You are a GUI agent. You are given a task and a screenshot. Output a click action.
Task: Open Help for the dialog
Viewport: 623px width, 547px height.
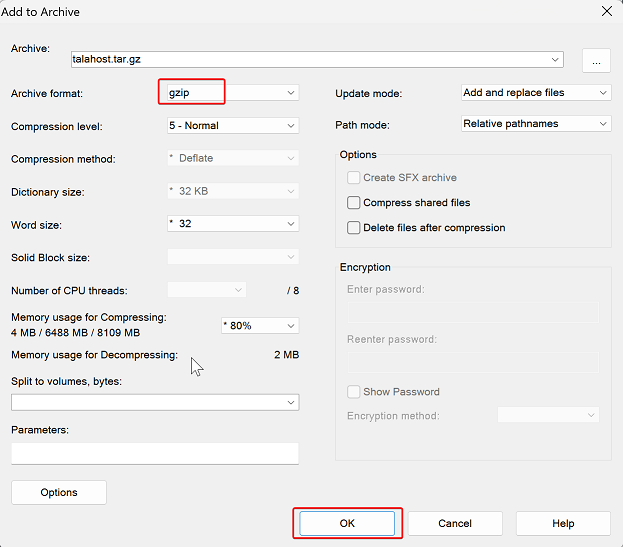tap(563, 524)
